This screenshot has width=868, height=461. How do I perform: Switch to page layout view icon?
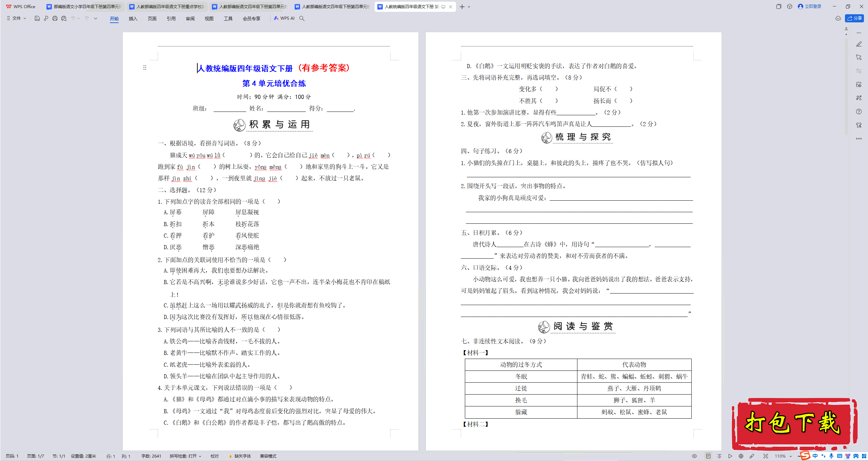[708, 456]
